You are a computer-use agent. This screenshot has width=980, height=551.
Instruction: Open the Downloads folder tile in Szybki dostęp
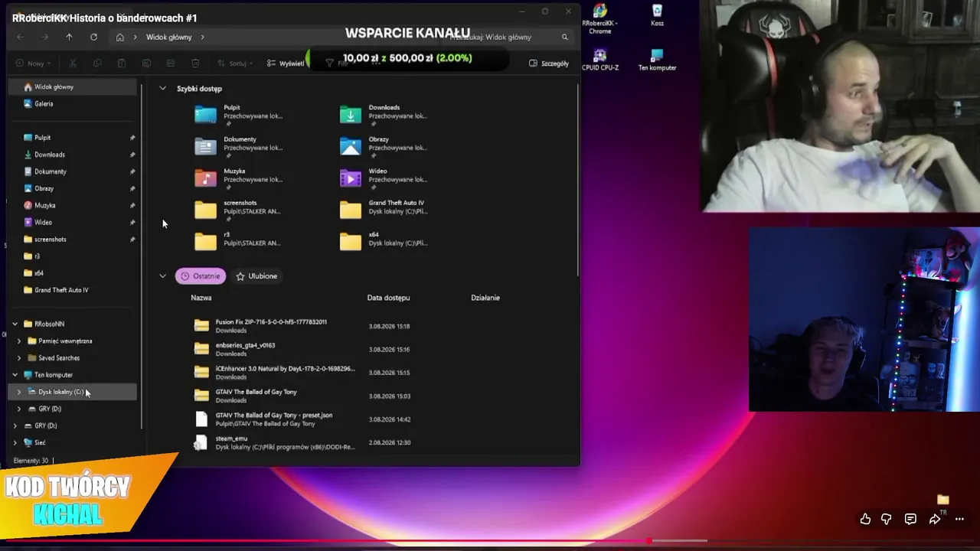tap(384, 115)
